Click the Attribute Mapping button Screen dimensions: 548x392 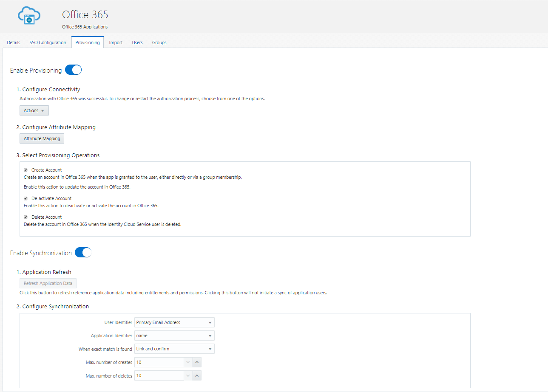pyautogui.click(x=42, y=138)
